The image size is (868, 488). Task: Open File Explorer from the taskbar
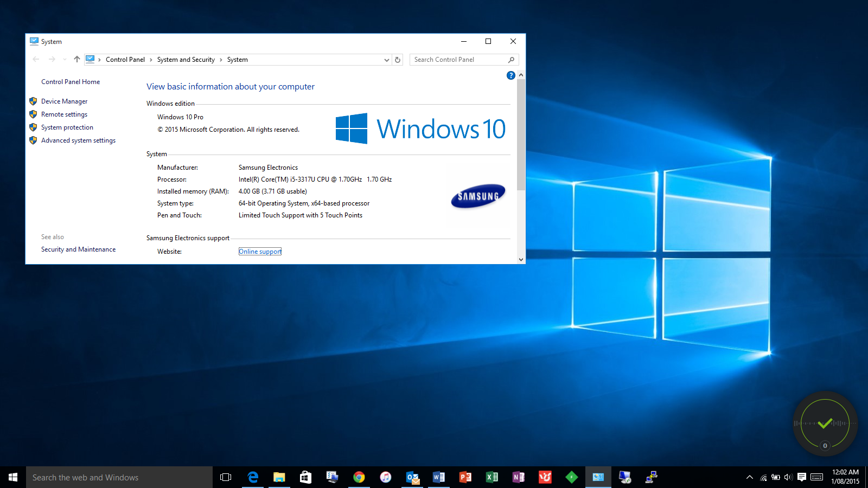(279, 477)
